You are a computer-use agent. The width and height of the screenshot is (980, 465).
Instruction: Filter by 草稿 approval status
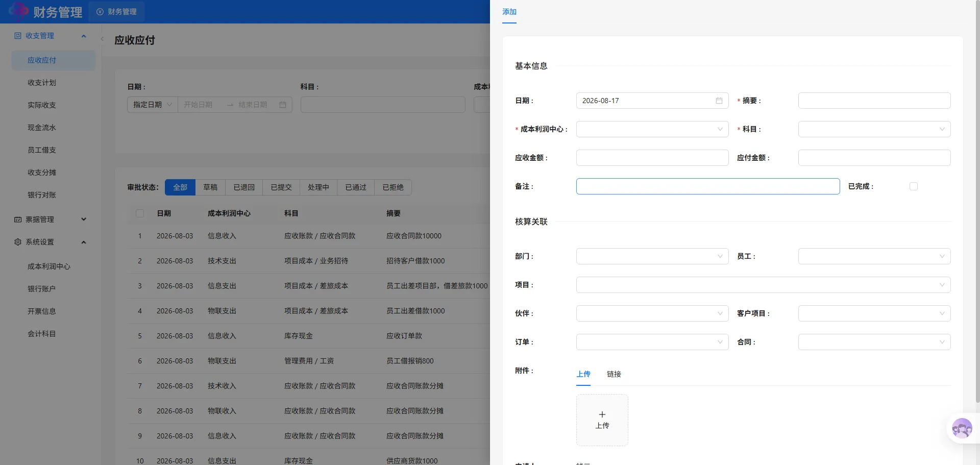[210, 187]
